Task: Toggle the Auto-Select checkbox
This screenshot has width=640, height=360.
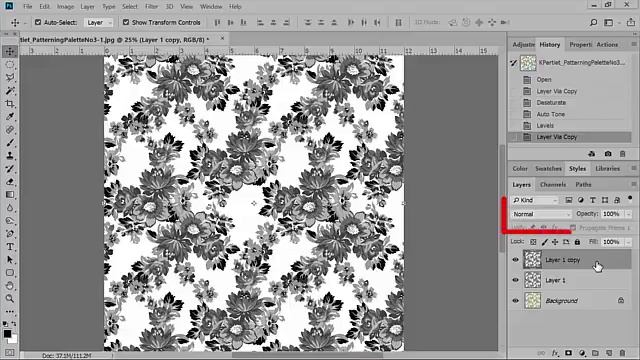Action: click(38, 22)
